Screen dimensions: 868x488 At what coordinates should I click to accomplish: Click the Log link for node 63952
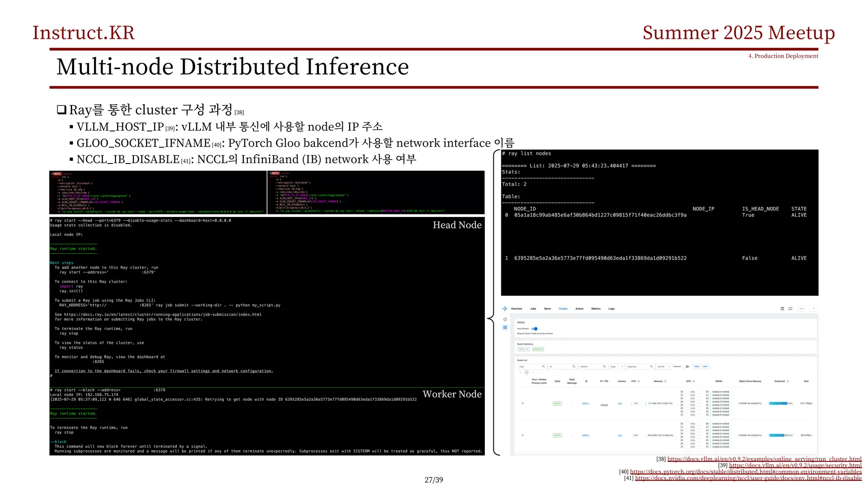[620, 435]
